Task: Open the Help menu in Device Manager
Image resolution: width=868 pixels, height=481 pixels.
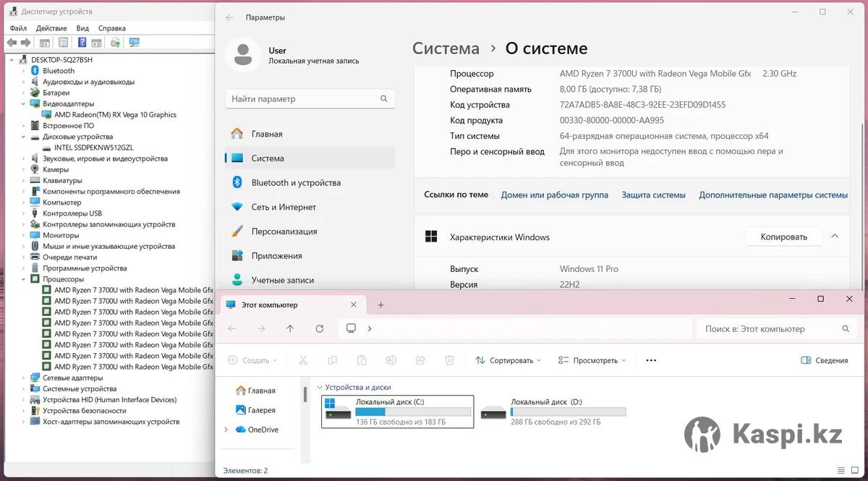Action: [111, 28]
